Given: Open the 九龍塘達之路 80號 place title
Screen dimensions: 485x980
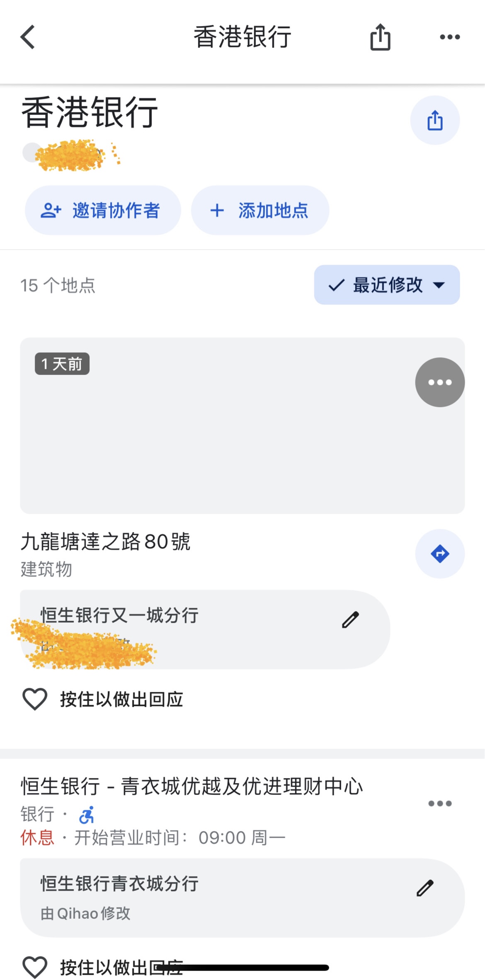Looking at the screenshot, I should click(106, 542).
